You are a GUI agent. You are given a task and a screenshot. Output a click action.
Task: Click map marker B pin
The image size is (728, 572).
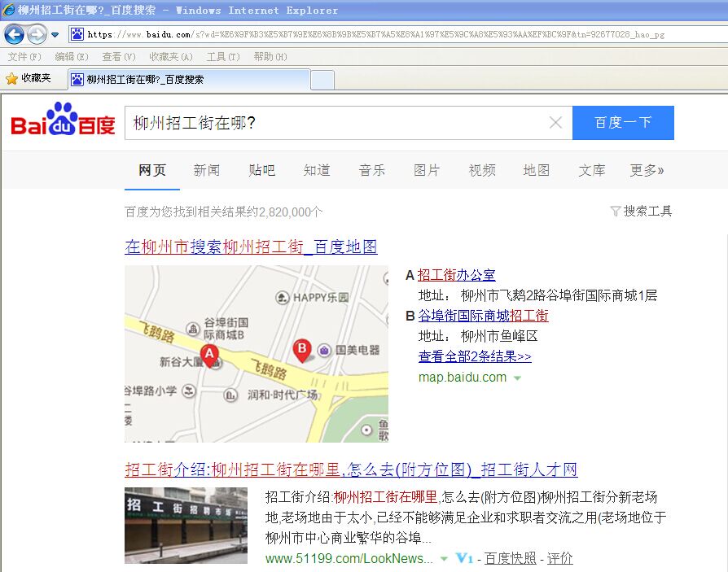click(x=302, y=350)
